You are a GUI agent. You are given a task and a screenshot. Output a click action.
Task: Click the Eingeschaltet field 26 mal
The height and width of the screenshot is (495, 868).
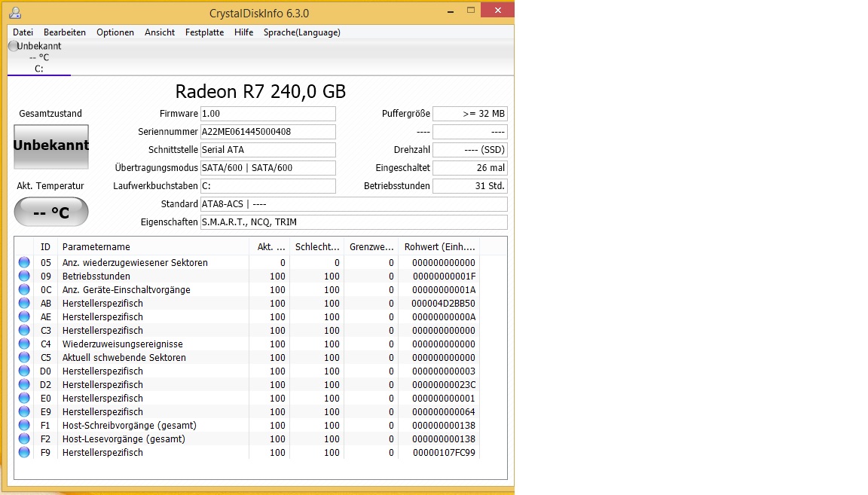470,168
